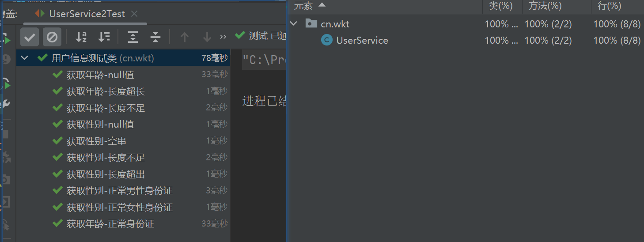This screenshot has width=644, height=242.
Task: Rerun tests using the green run icon
Action: pos(6,40)
